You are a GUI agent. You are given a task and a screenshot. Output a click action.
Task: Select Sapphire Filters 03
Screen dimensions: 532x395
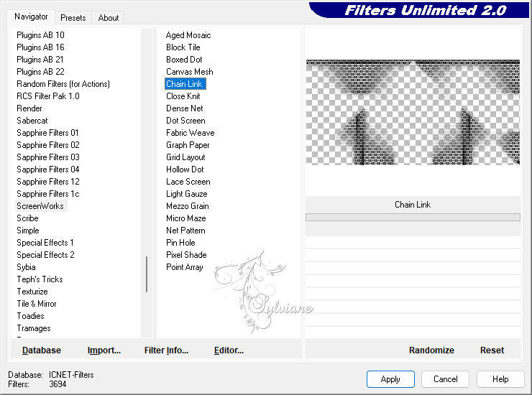(x=48, y=157)
